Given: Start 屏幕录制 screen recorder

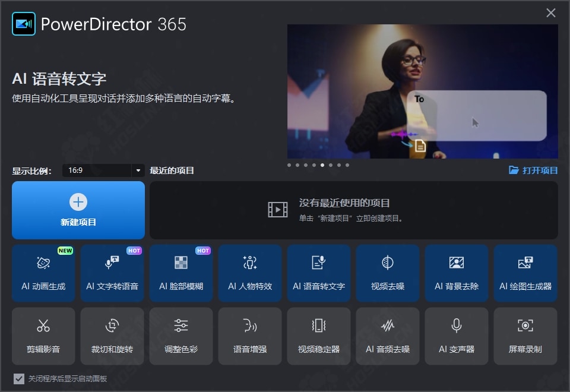Looking at the screenshot, I should (525, 336).
